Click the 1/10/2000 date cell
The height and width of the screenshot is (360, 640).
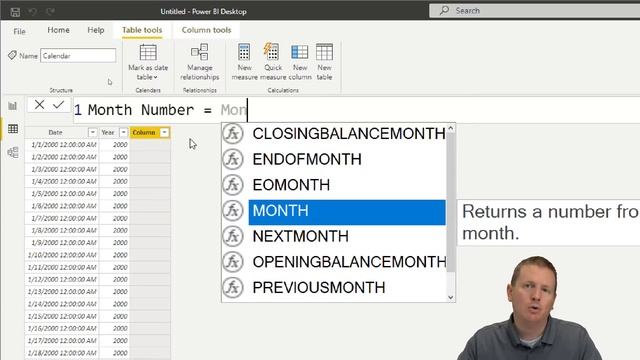62,255
